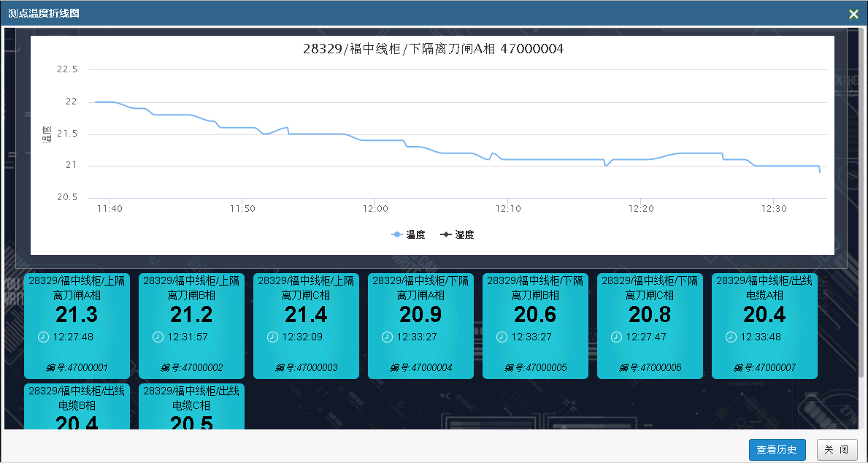Select the 上隔离刀闸C相 card showing 21.4
The width and height of the screenshot is (868, 463).
pyautogui.click(x=306, y=326)
